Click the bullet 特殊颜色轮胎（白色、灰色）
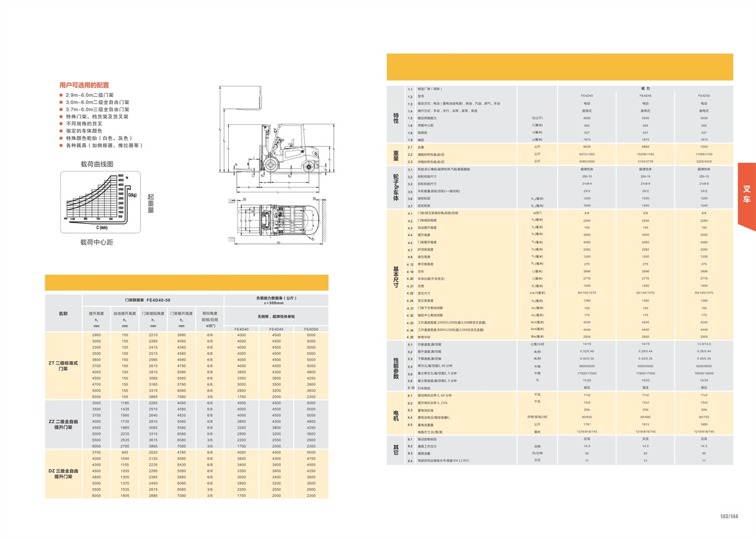 click(x=95, y=138)
